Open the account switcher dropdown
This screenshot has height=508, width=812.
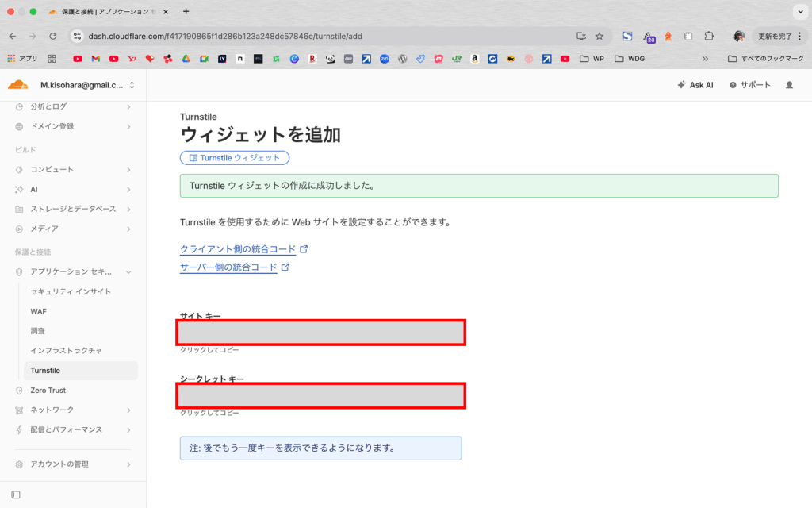pyautogui.click(x=132, y=85)
